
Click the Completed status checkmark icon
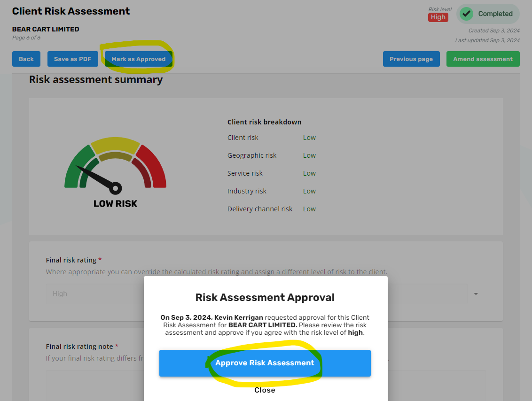pos(466,14)
